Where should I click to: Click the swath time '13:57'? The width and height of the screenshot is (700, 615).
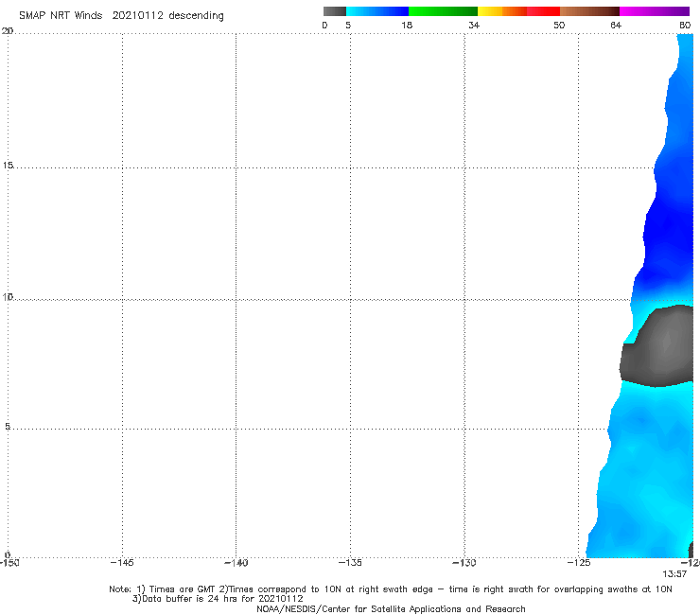(674, 574)
